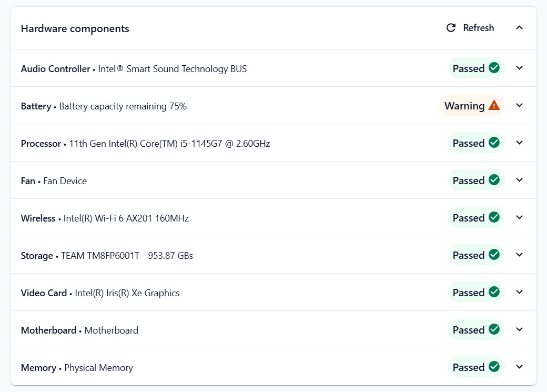Click the green checkmark in Processor row

coord(494,143)
